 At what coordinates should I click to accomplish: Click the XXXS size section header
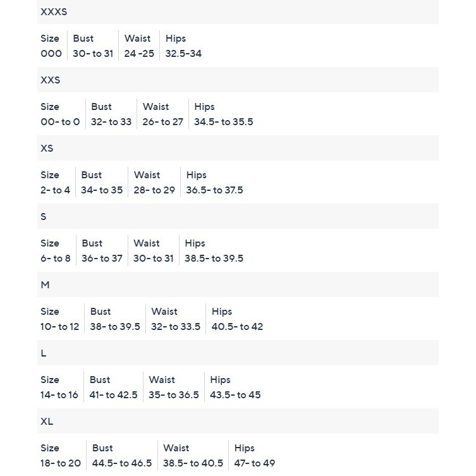point(54,12)
